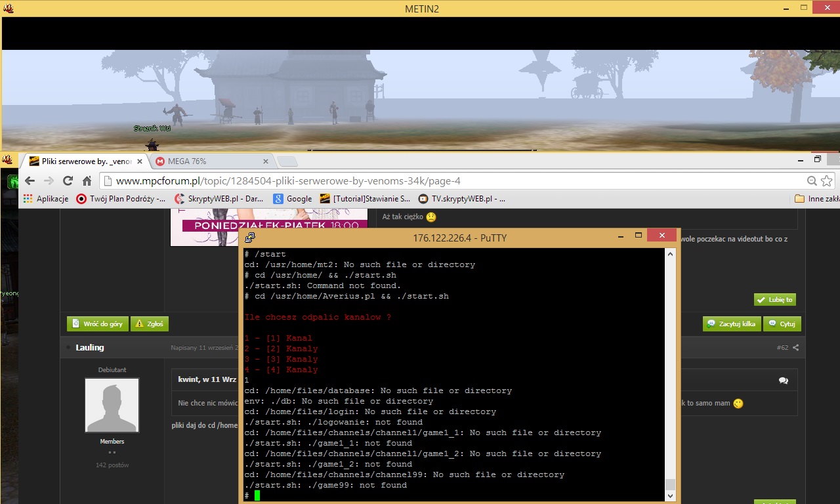Image resolution: width=840 pixels, height=504 pixels.
Task: Click the "kwint, w 11 Wrz" quote header
Action: tap(207, 379)
